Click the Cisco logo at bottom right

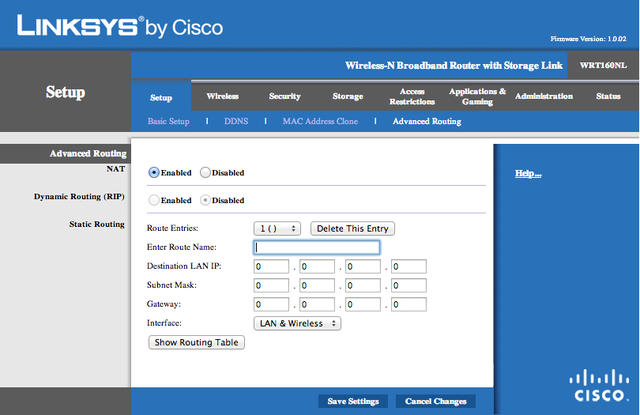coord(599,385)
